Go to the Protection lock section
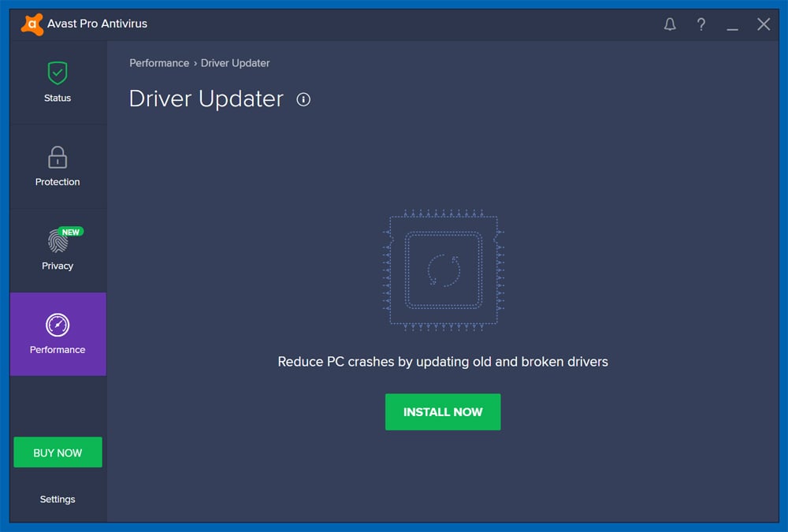 point(58,166)
